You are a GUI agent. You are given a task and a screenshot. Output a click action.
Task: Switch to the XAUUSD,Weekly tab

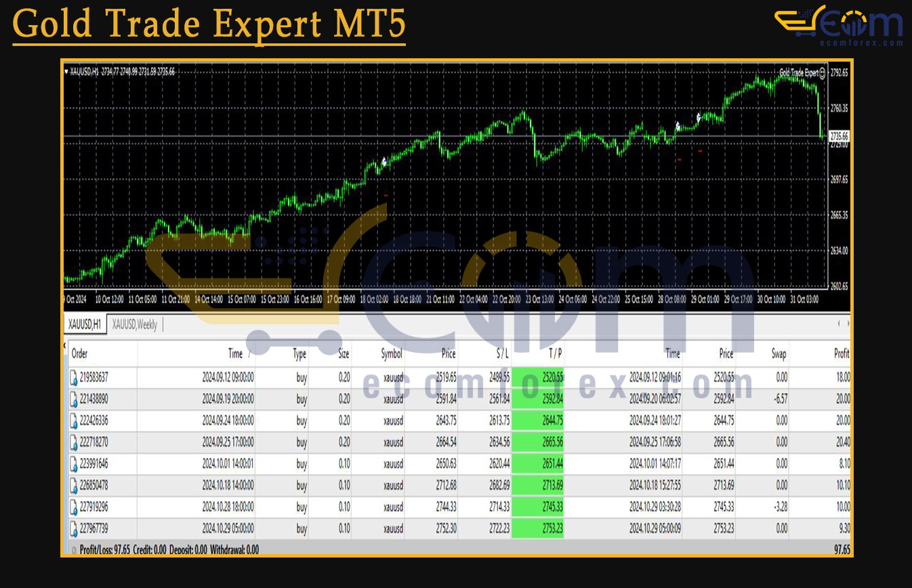point(134,324)
